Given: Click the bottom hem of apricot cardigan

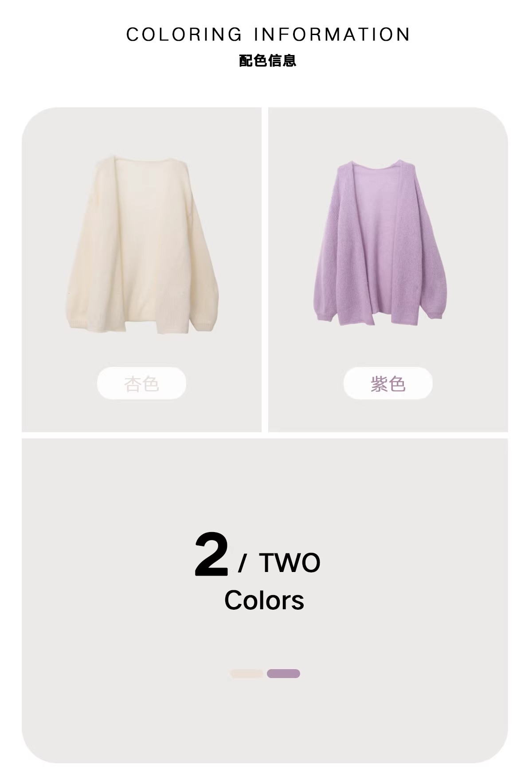Looking at the screenshot, I should click(x=141, y=327).
